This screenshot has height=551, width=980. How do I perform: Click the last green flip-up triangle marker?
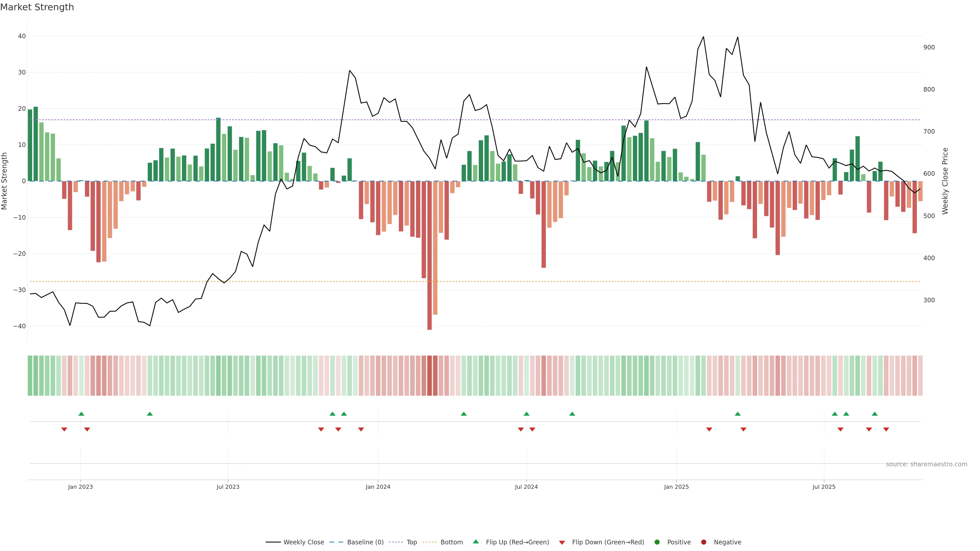tap(875, 414)
